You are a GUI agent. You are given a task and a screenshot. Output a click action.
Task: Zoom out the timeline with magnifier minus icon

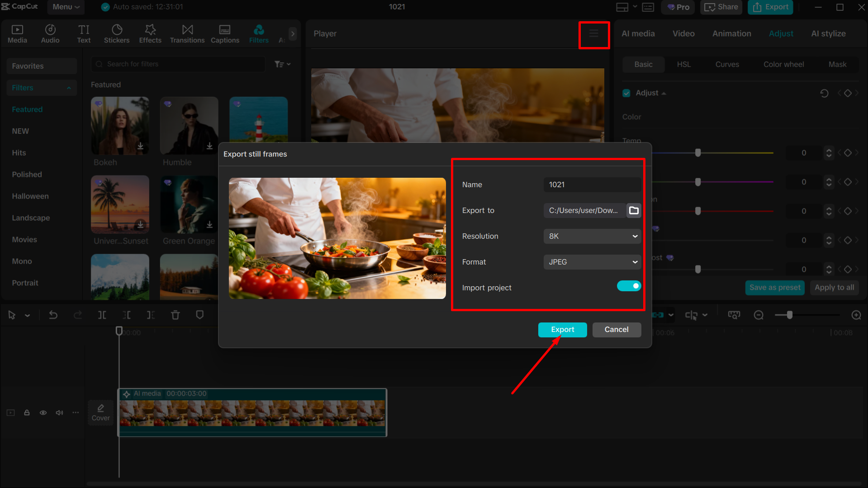[x=759, y=315]
